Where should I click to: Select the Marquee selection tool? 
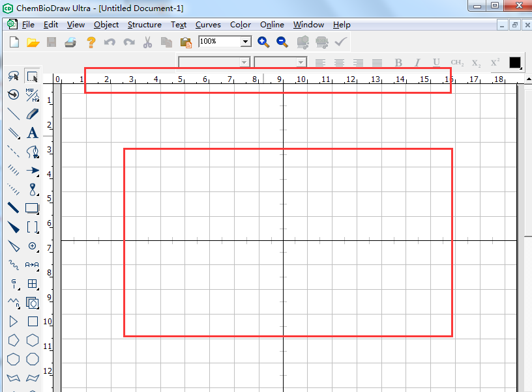click(33, 76)
